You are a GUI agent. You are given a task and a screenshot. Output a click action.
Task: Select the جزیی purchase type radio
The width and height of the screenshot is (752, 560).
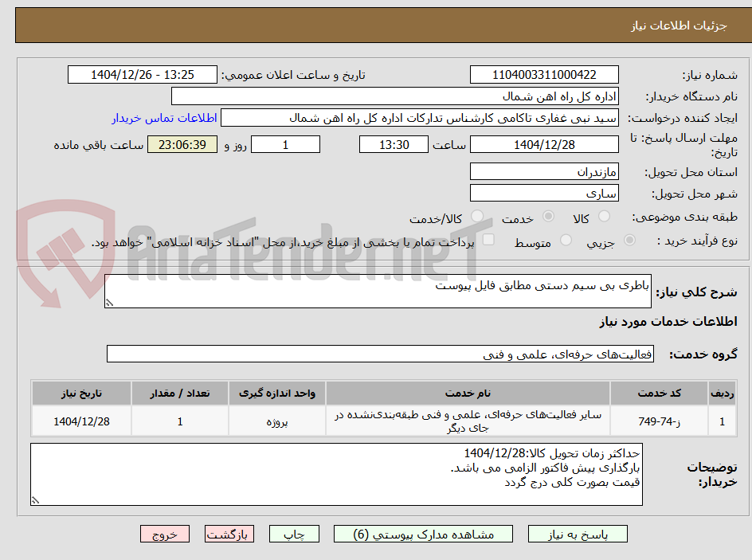click(629, 240)
